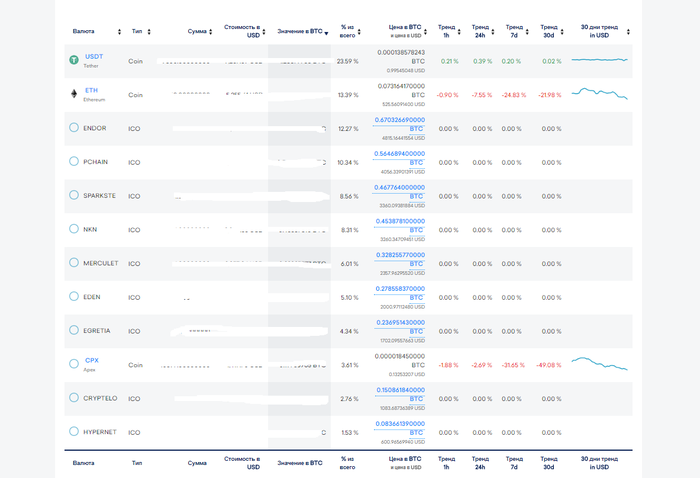Open EDEN price link 0.278558370000

[400, 289]
